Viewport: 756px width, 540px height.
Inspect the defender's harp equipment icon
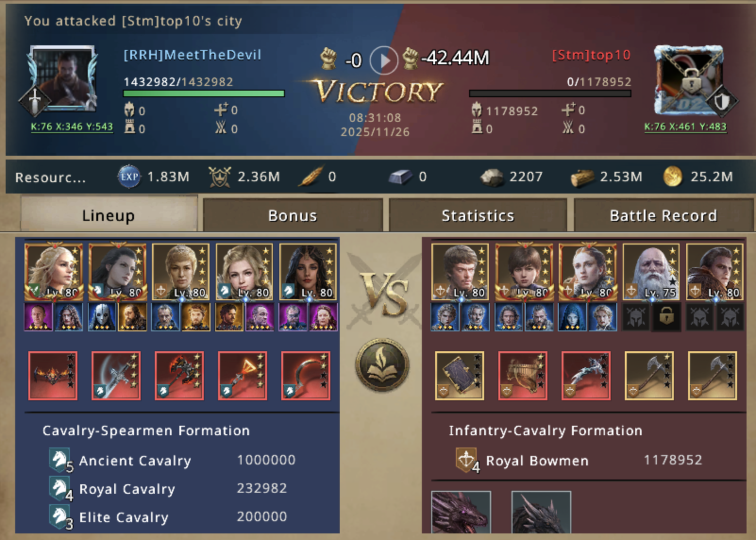523,376
